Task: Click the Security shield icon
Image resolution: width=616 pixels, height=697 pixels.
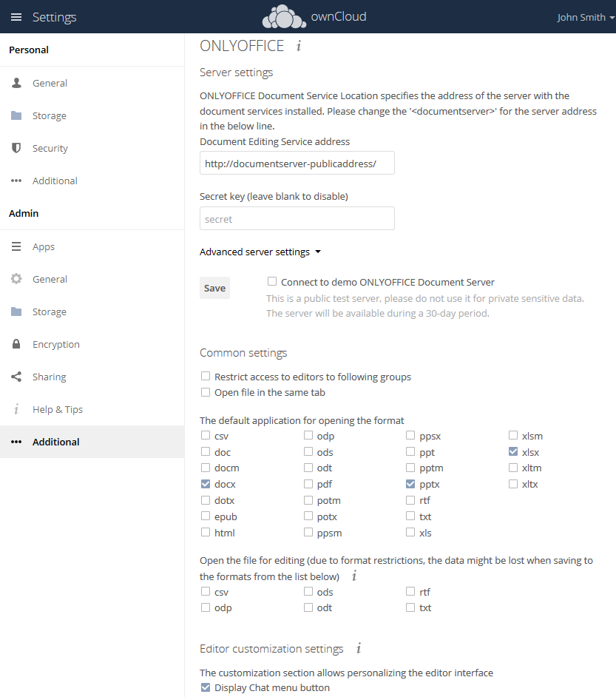Action: (16, 148)
